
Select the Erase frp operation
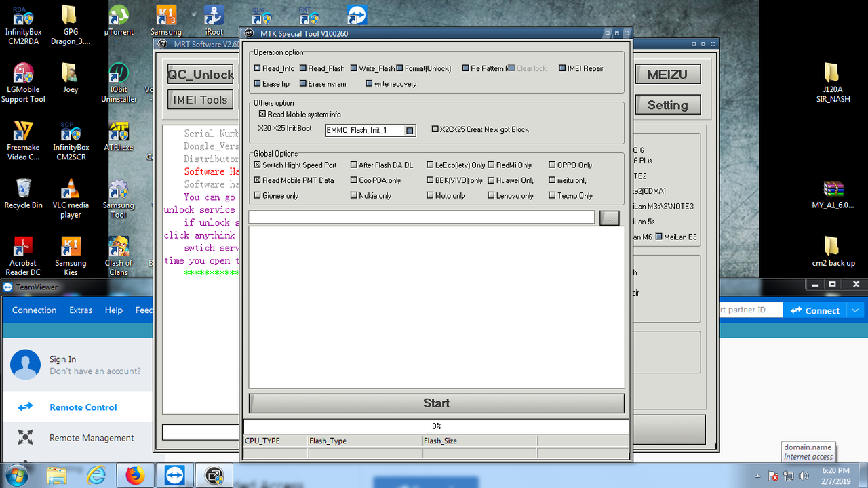point(271,84)
